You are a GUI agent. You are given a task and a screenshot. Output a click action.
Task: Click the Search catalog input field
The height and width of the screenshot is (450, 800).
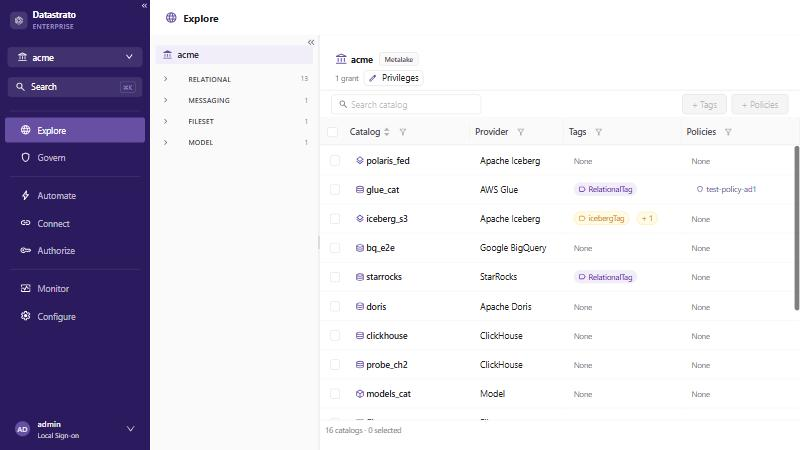[406, 105]
